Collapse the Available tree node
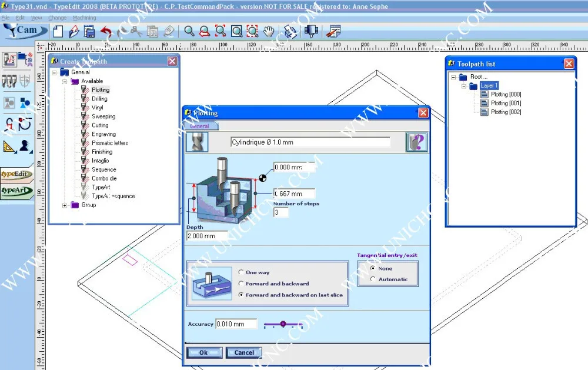588x370 pixels. (65, 81)
